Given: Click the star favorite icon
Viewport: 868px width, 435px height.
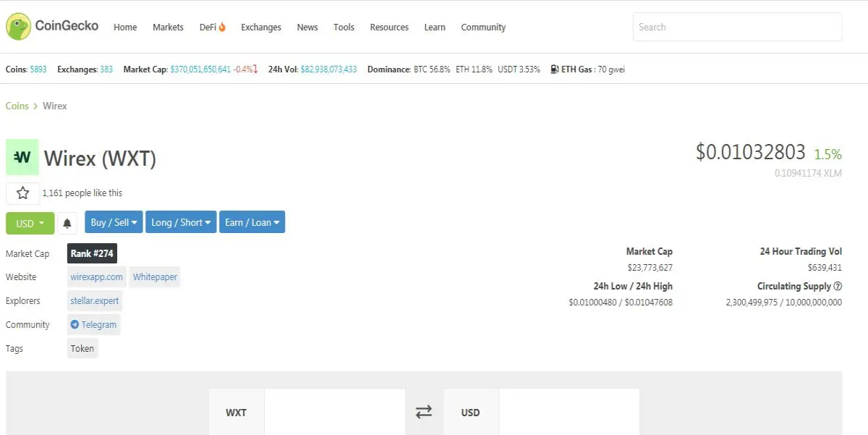Looking at the screenshot, I should pos(23,193).
